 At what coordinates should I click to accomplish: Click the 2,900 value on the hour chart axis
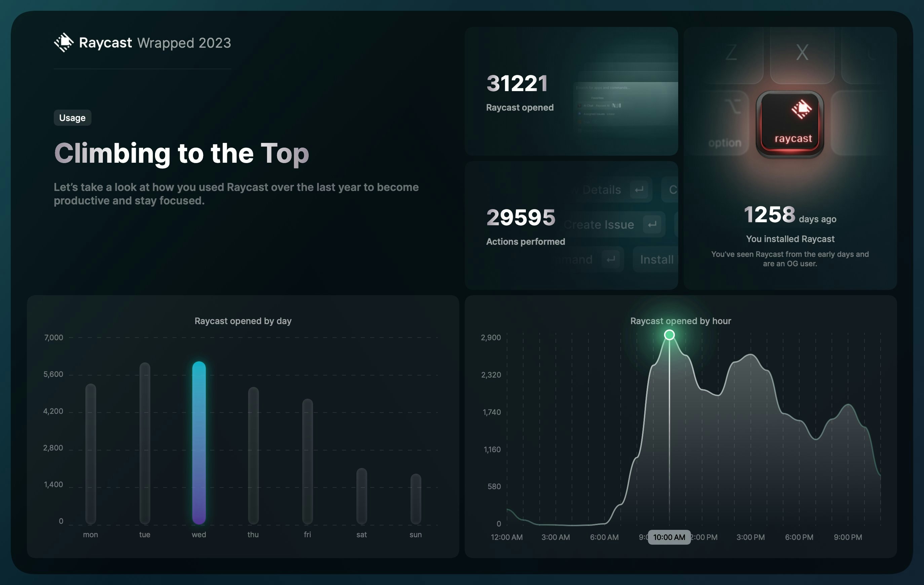[x=491, y=338]
